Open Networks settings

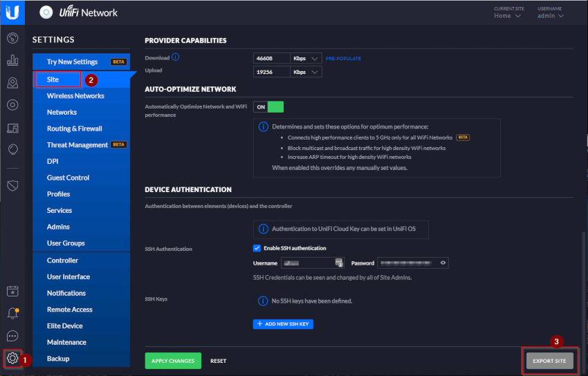82,113
